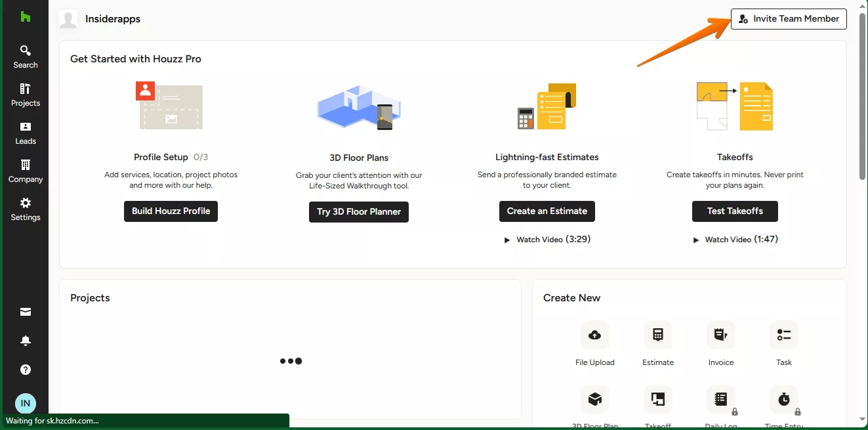Image resolution: width=868 pixels, height=430 pixels.
Task: Click the scrollbar down arrow
Action: [x=862, y=419]
